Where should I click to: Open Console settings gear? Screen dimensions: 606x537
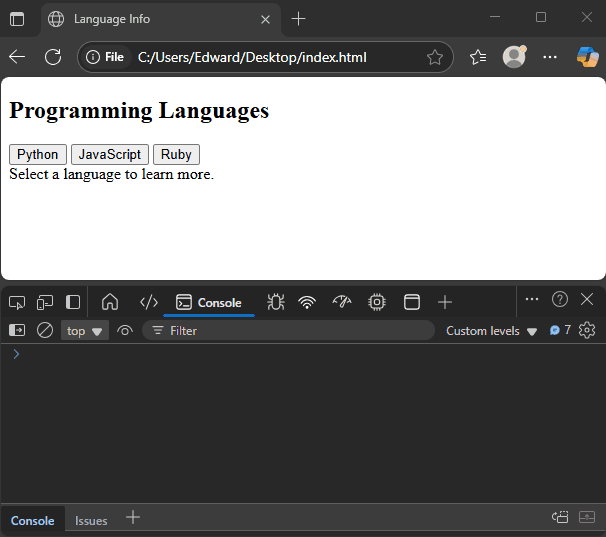click(x=587, y=331)
